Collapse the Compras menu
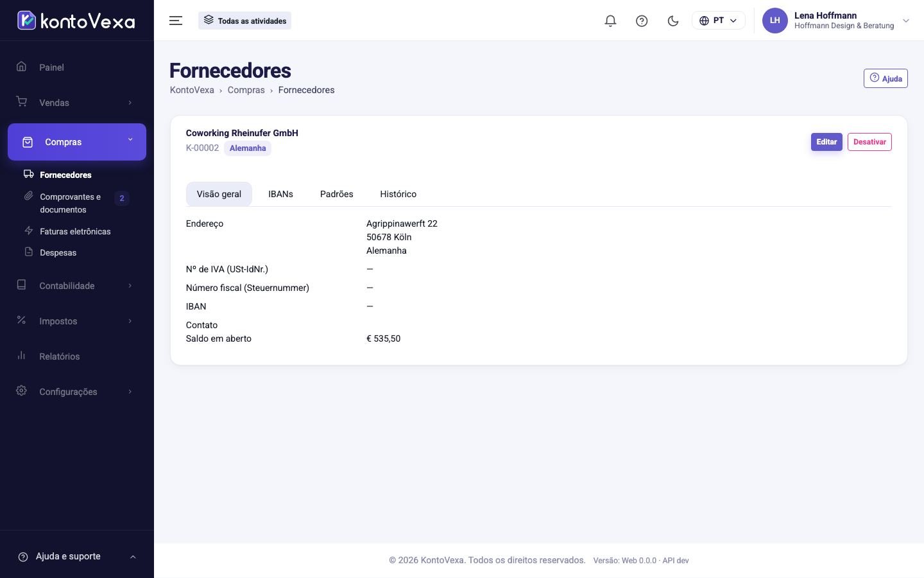The image size is (924, 578). tap(77, 142)
